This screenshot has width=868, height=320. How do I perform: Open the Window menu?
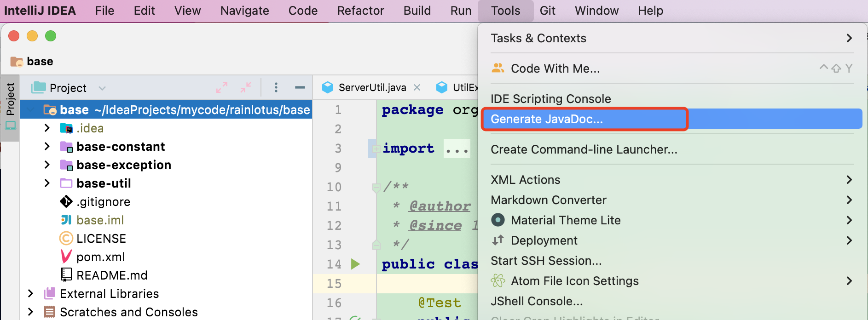point(596,11)
